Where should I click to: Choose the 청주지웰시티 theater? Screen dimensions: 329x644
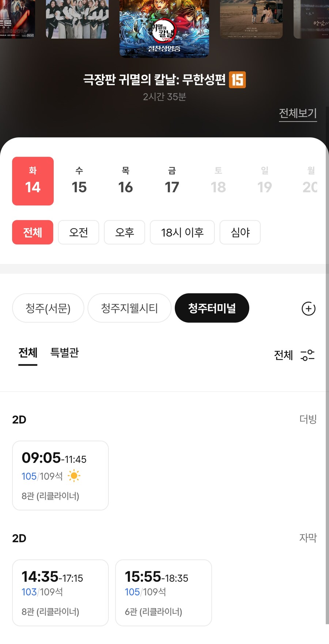(x=129, y=308)
